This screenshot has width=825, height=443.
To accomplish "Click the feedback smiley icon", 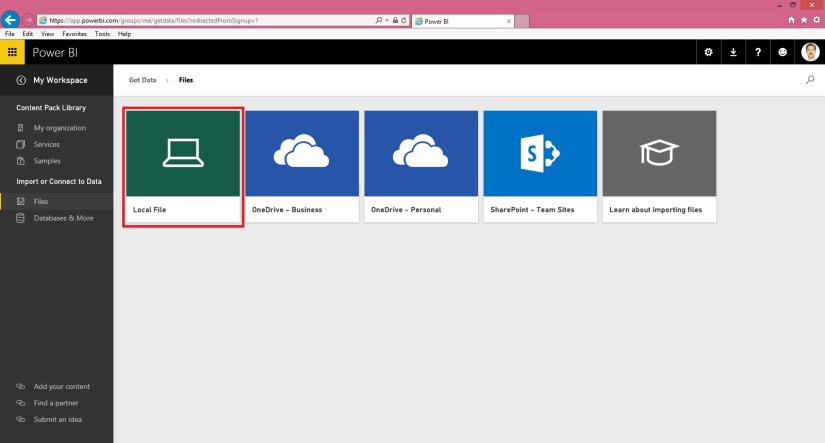I will coord(782,52).
